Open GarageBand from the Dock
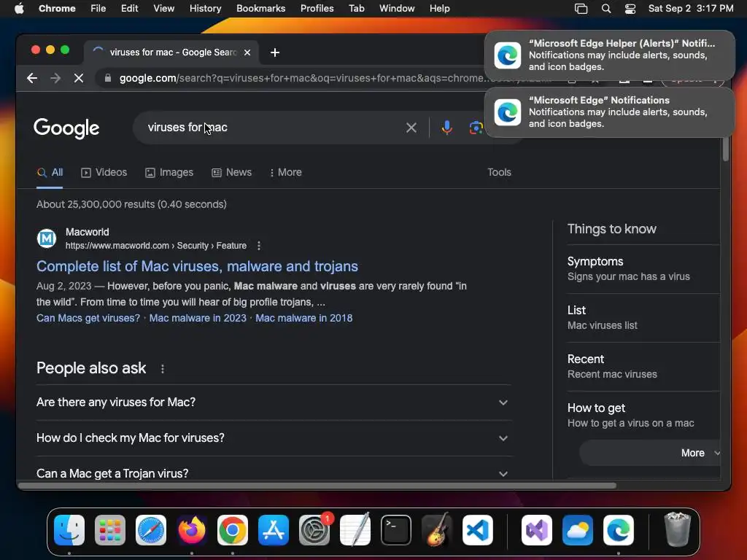This screenshot has height=560, width=747. 437,529
